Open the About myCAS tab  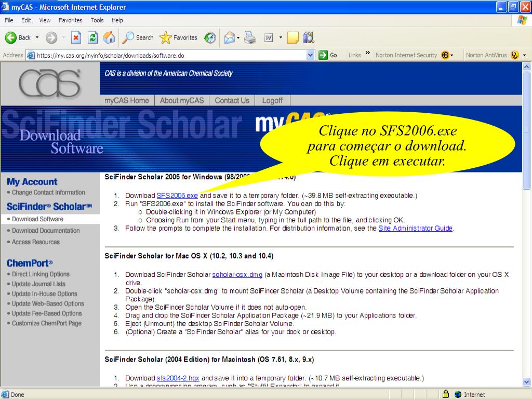pos(182,100)
